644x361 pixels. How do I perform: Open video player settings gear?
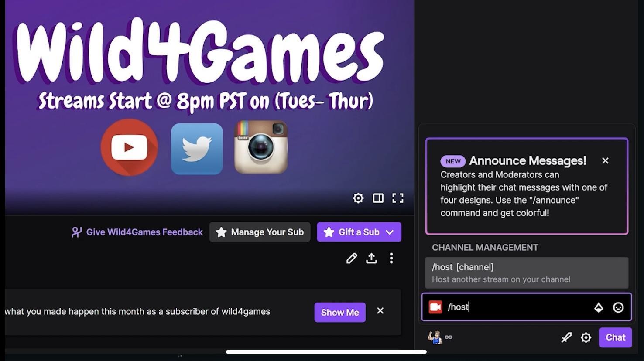point(358,198)
